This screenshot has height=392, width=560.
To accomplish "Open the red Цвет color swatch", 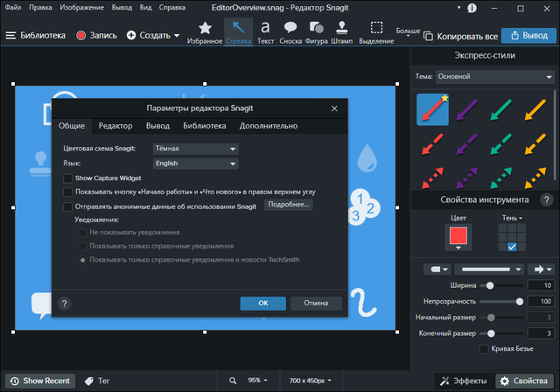I will 458,237.
